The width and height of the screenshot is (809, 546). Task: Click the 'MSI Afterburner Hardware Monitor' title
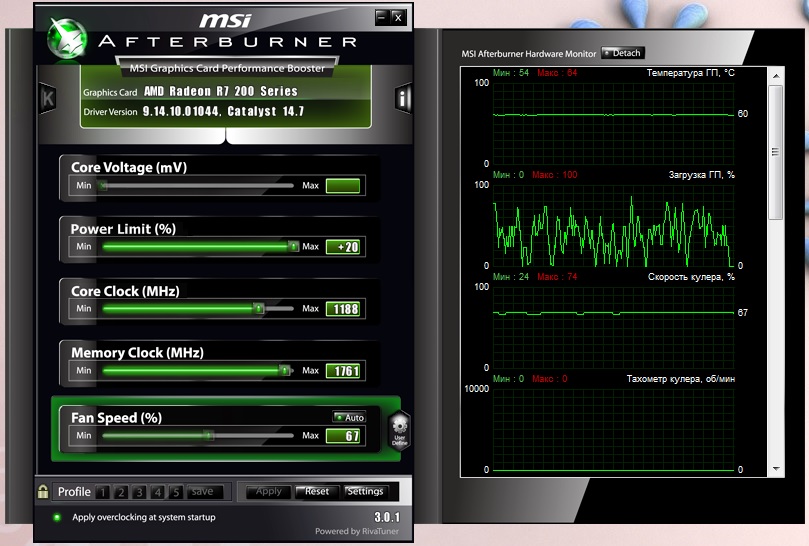click(529, 54)
